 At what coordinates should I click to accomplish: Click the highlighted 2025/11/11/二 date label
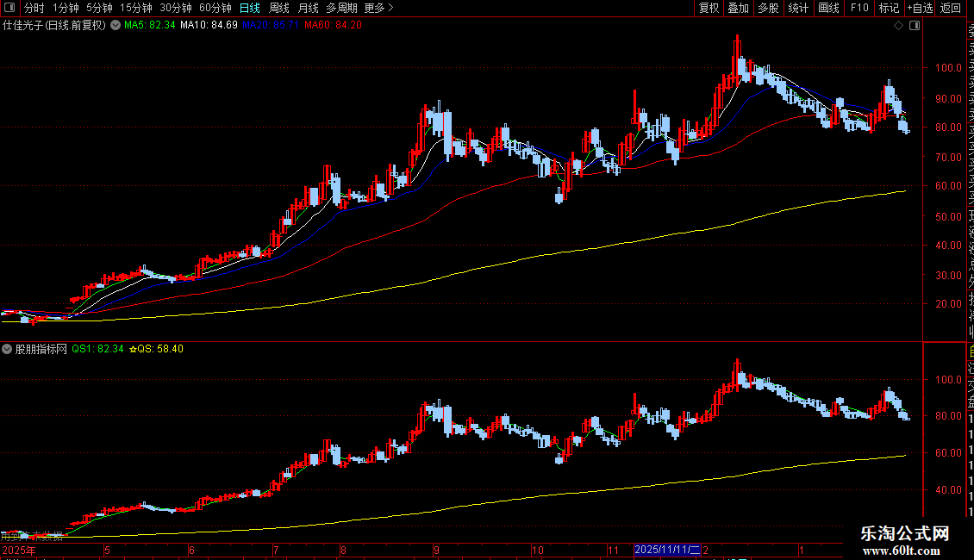point(667,550)
